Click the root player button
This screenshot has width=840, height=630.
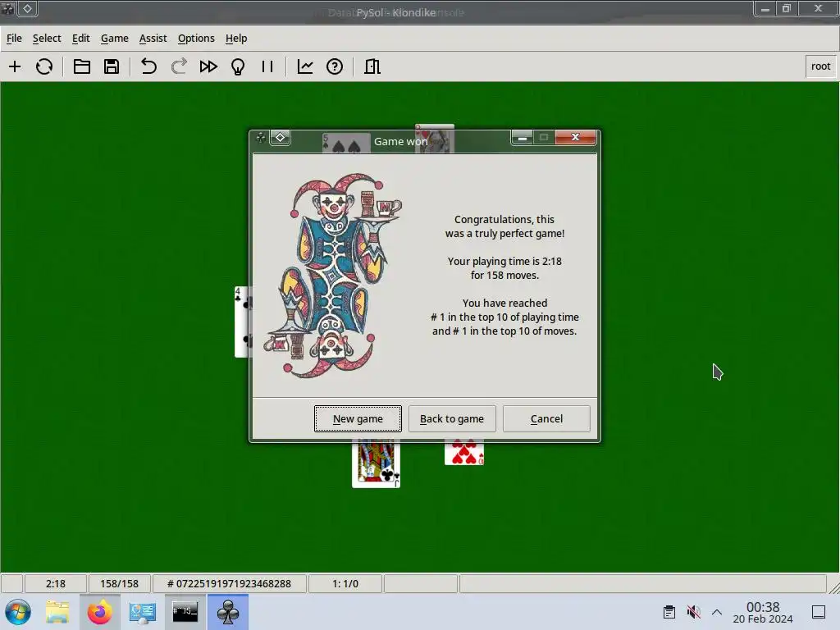(820, 66)
